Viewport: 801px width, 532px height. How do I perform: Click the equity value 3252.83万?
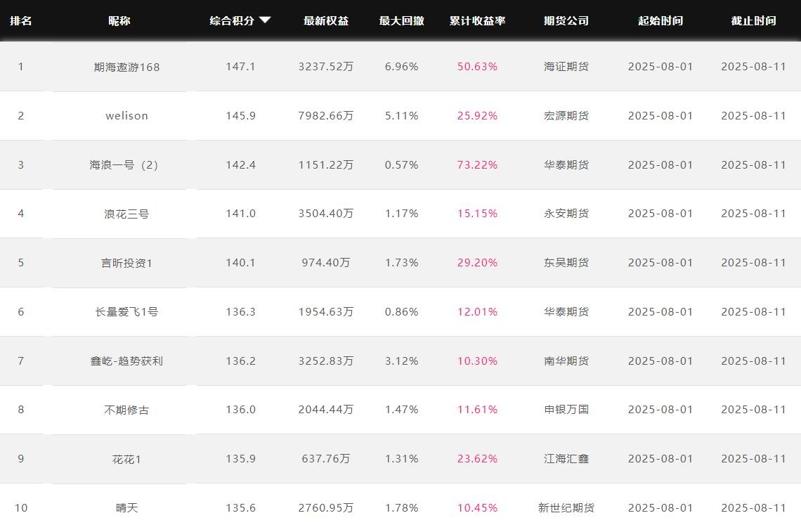point(326,361)
